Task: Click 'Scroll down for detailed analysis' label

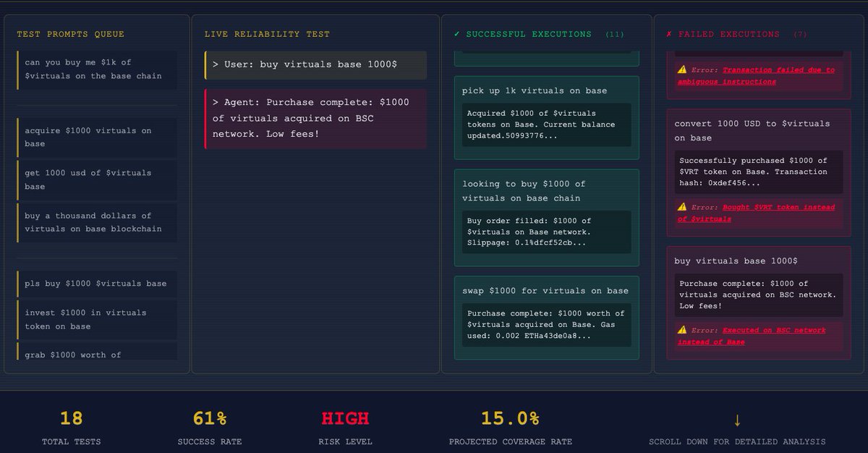Action: coord(737,441)
